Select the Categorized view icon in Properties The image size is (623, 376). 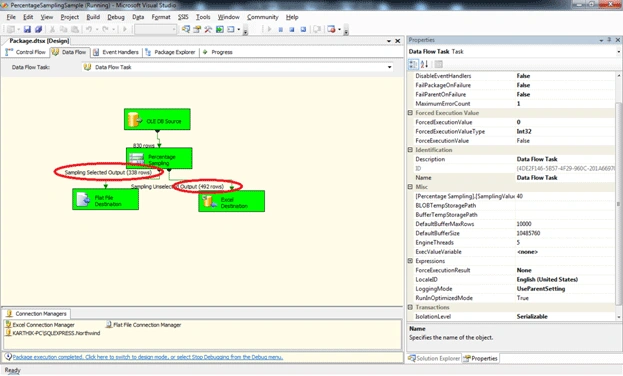pyautogui.click(x=413, y=64)
